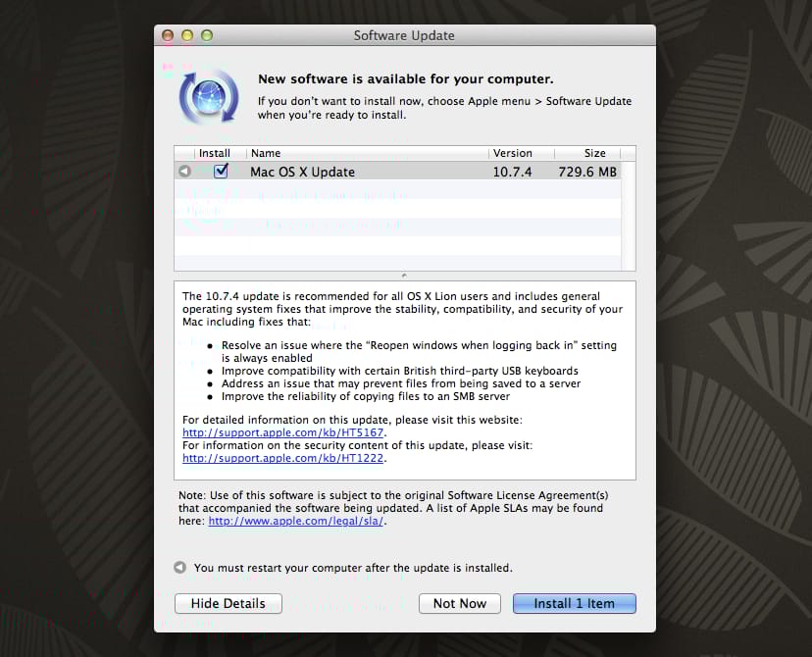This screenshot has width=812, height=657.
Task: Click the 'You must restart your computer' notice text
Action: click(353, 568)
